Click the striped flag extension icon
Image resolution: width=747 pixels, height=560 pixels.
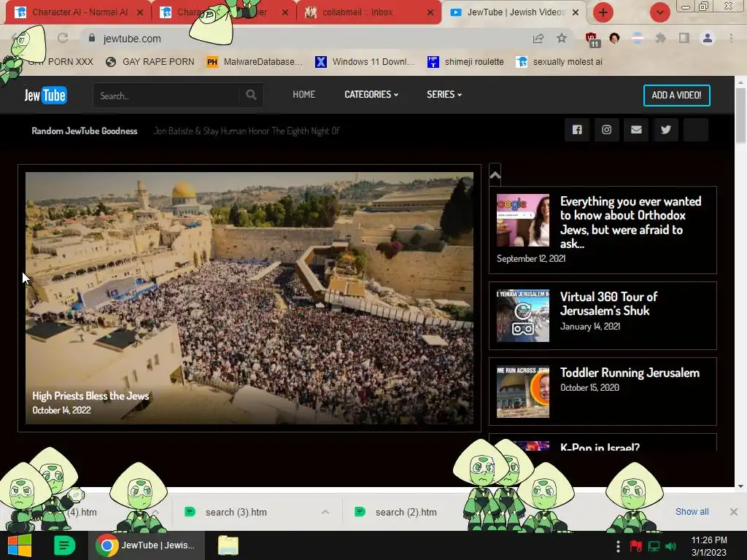pyautogui.click(x=638, y=38)
